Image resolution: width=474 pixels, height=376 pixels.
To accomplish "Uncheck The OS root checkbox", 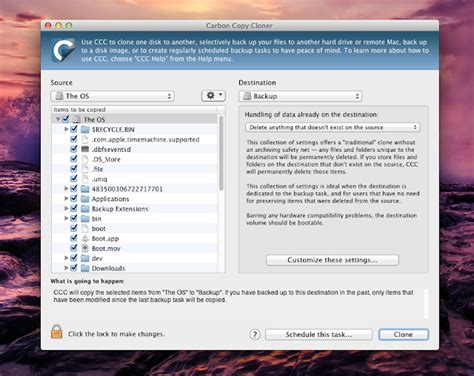I will (x=66, y=119).
